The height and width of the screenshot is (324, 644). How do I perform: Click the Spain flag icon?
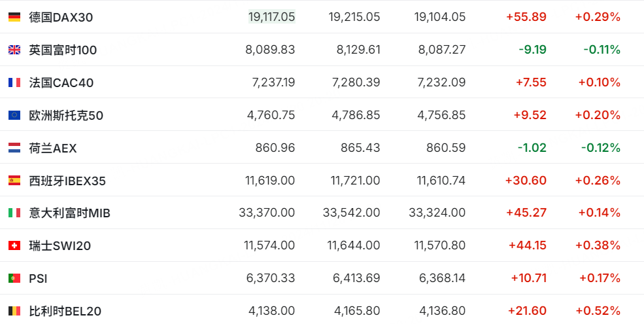point(14,181)
